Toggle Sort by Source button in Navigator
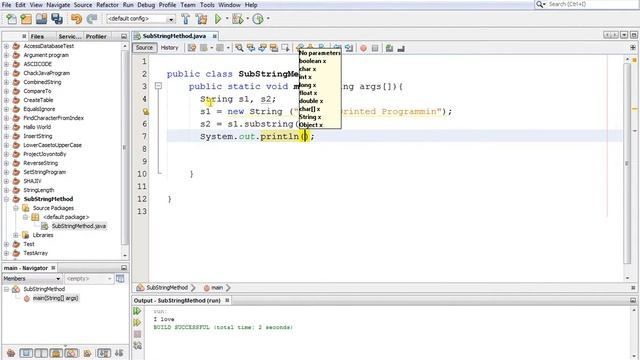 coord(119,353)
